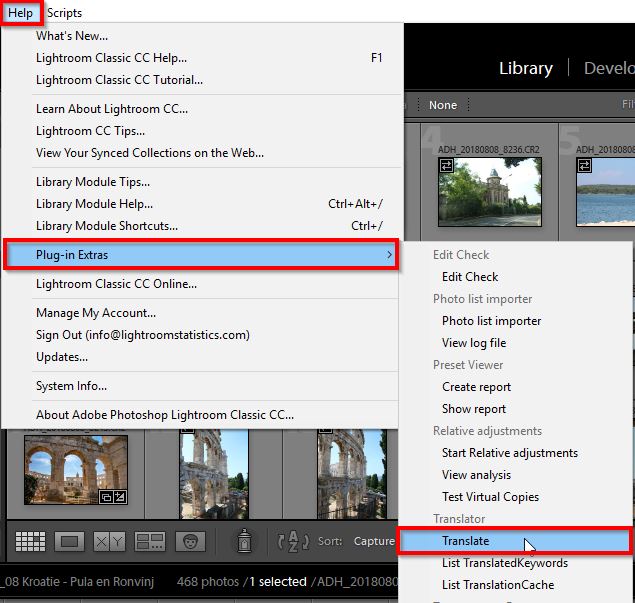This screenshot has width=635, height=603.
Task: Select the None filter option
Action: [442, 105]
